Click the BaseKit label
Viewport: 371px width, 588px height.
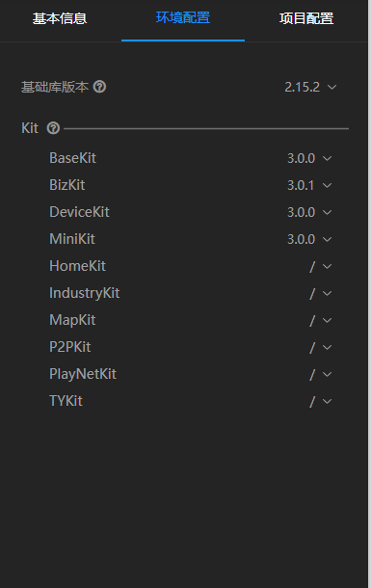(72, 158)
